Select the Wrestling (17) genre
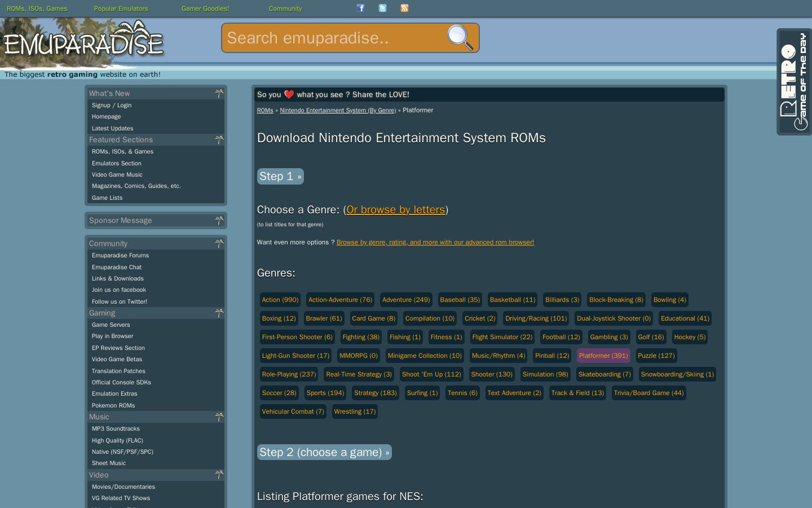Screen dimensions: 812x508 coord(355,411)
